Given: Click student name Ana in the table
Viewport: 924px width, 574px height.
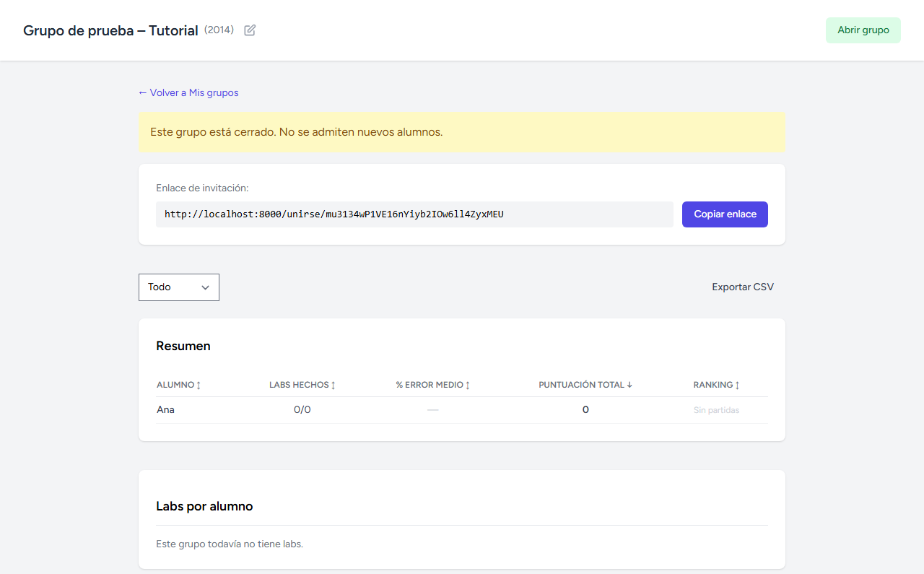Looking at the screenshot, I should tap(165, 410).
